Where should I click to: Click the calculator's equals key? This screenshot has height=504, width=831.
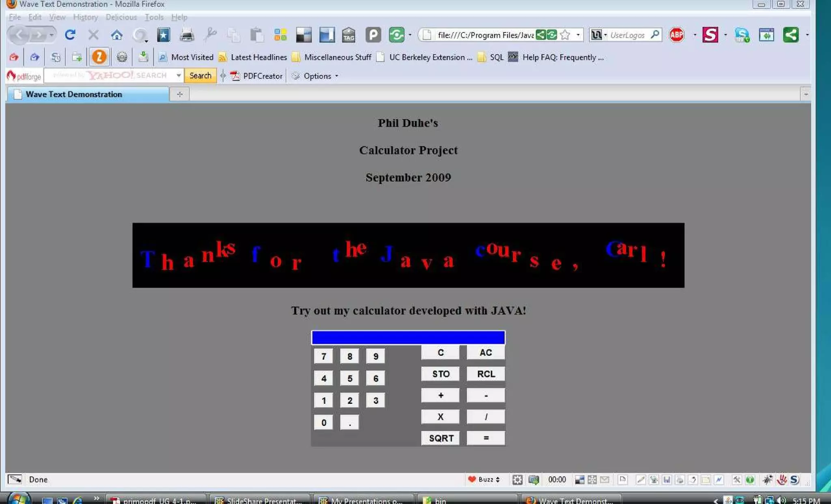486,438
